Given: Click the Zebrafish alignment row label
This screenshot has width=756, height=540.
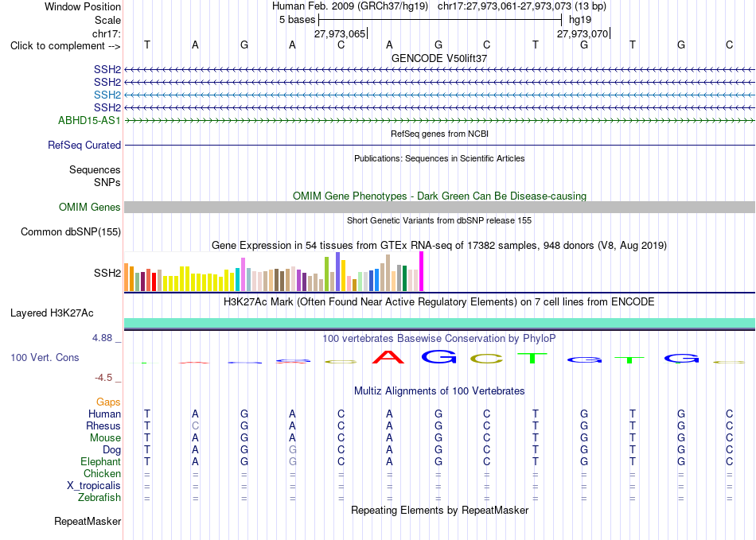Looking at the screenshot, I should (99, 497).
